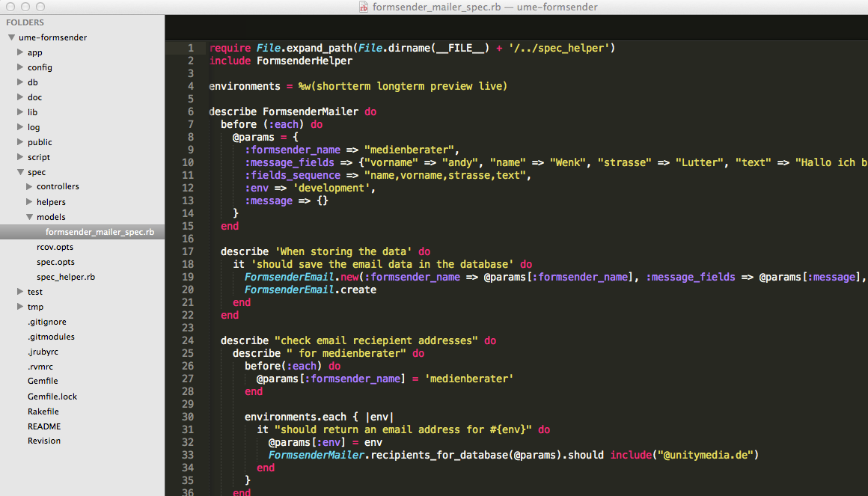Screen dimensions: 868x496
Task: Select formsender_mailer_spec.rb in the sidebar
Action: [x=100, y=231]
